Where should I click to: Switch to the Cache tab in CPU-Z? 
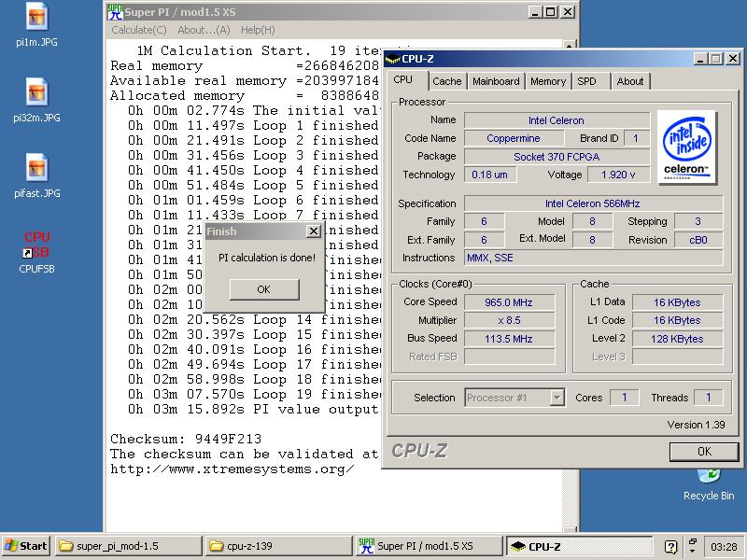(447, 81)
